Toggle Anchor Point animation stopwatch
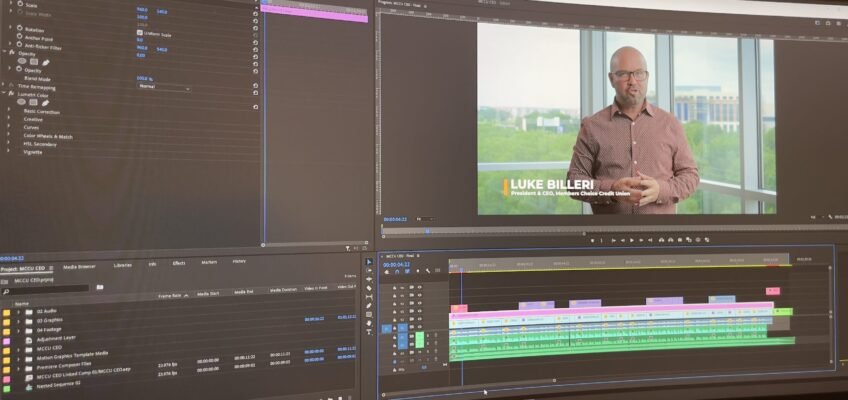 tap(19, 36)
